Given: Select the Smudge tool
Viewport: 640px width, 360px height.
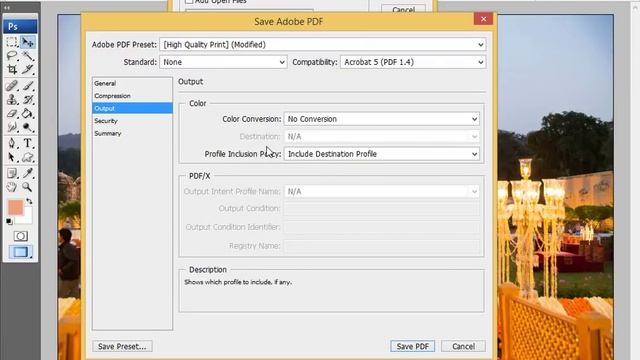Looking at the screenshot, I should point(12,127).
